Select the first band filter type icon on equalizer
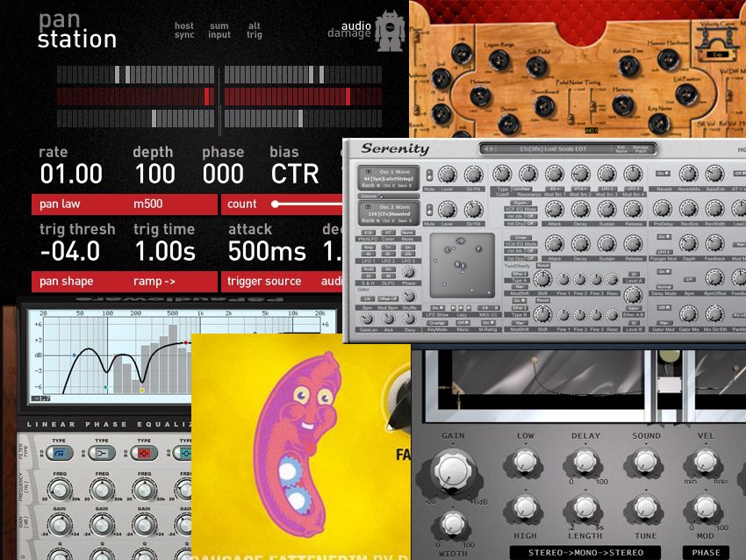The height and width of the screenshot is (560, 746). point(60,453)
